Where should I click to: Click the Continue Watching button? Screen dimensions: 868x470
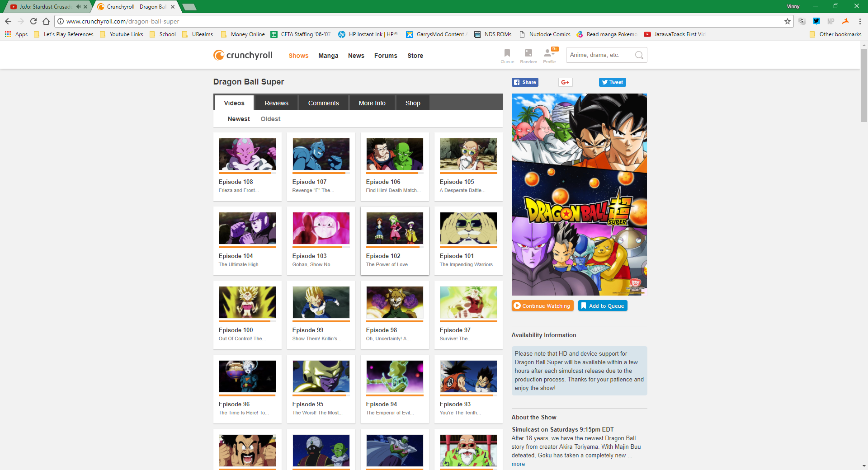542,306
